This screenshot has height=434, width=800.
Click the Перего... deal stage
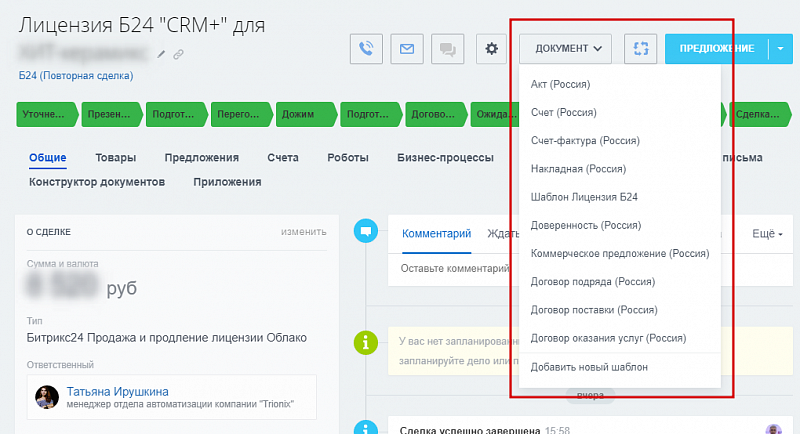pos(241,114)
